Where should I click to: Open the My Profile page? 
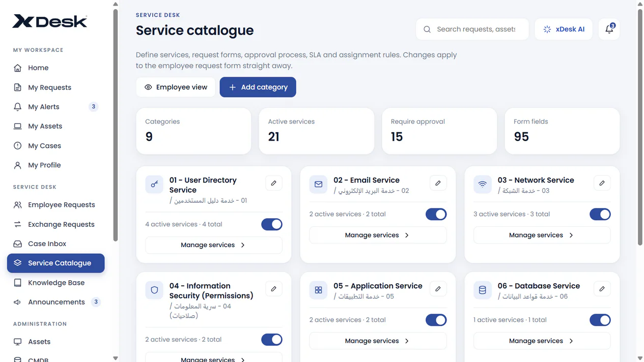click(56, 165)
